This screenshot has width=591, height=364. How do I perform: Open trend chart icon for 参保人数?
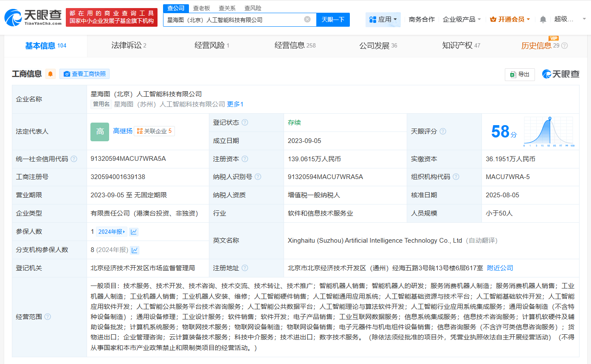134,232
